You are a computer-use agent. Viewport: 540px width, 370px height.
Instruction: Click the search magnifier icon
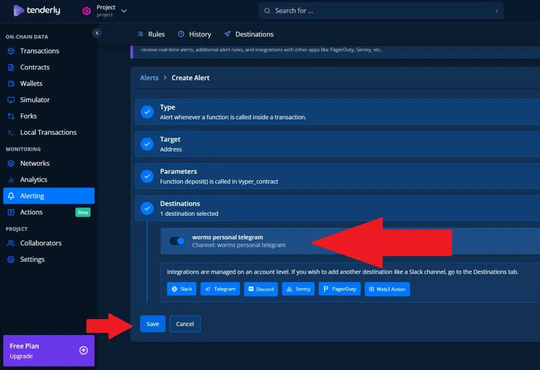[267, 11]
